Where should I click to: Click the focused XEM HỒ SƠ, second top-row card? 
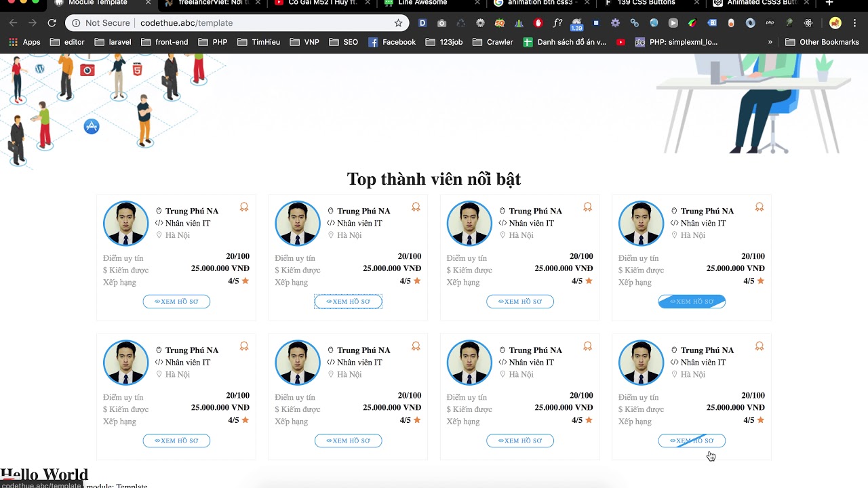348,302
